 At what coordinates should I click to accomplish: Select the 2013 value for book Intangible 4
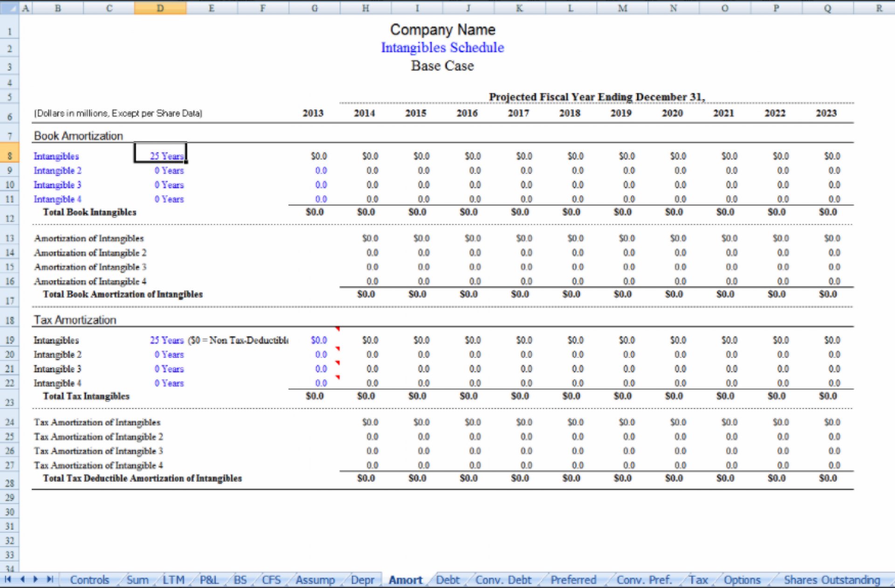click(x=321, y=199)
